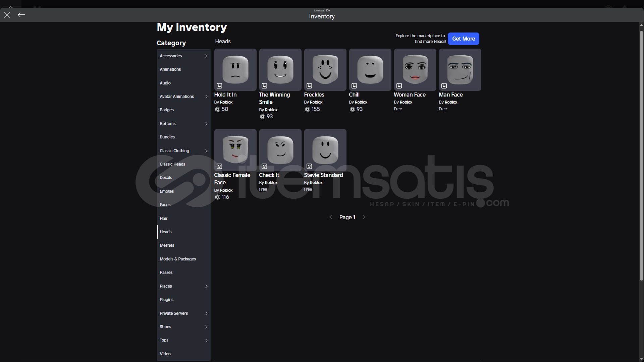Open the Models & Packages category
Viewport: 644px width, 362px height.
pyautogui.click(x=184, y=259)
